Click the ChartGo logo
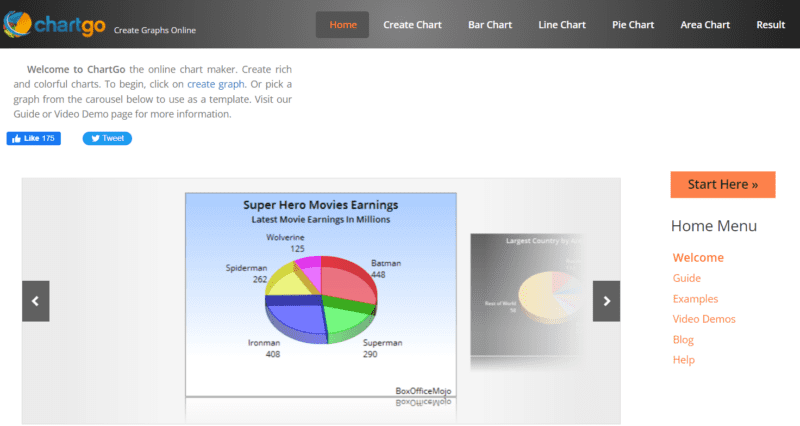The width and height of the screenshot is (800, 426). (x=50, y=24)
